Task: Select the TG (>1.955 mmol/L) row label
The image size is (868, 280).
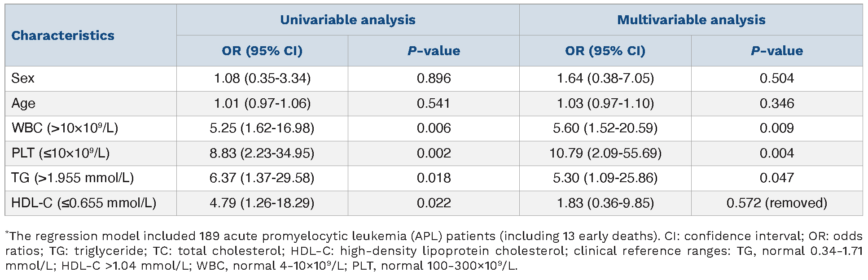Action: pos(72,178)
